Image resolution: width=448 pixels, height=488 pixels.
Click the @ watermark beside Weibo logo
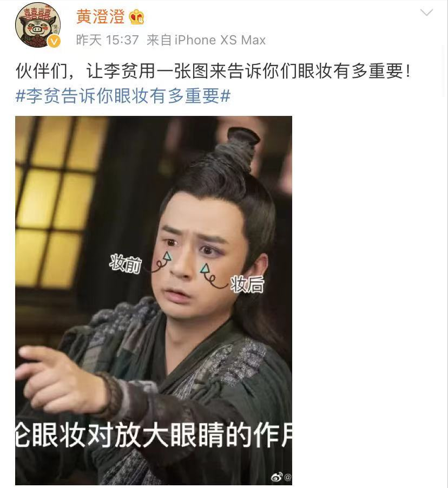[x=288, y=477]
